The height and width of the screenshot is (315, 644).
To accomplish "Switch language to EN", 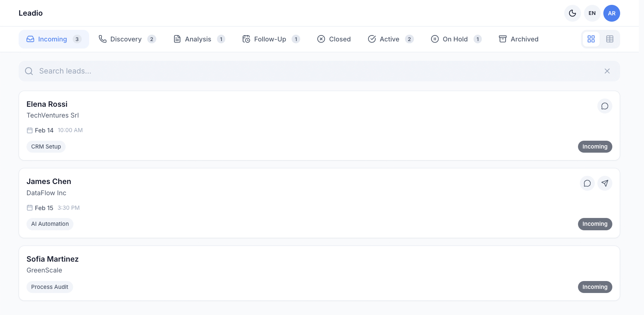I will tap(592, 13).
